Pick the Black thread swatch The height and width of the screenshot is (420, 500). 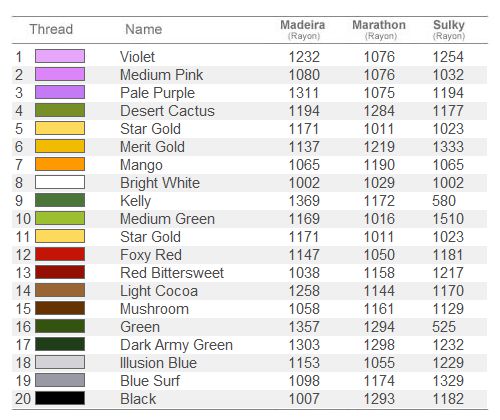60,398
